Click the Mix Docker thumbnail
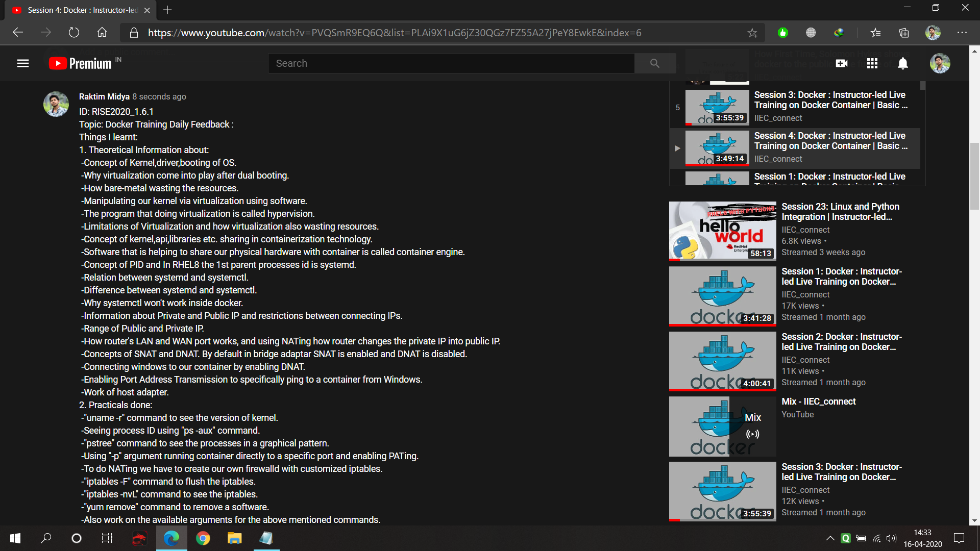 point(722,427)
